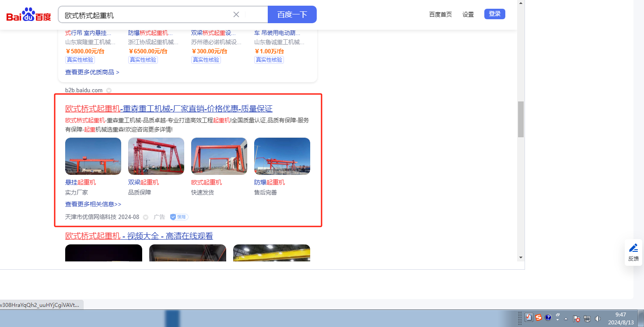Open the 双梁桥式起重设 product link

[x=213, y=33]
